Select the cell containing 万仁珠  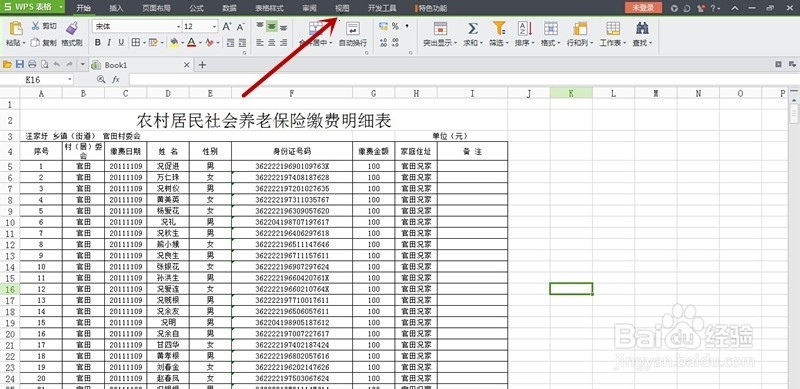pyautogui.click(x=168, y=177)
